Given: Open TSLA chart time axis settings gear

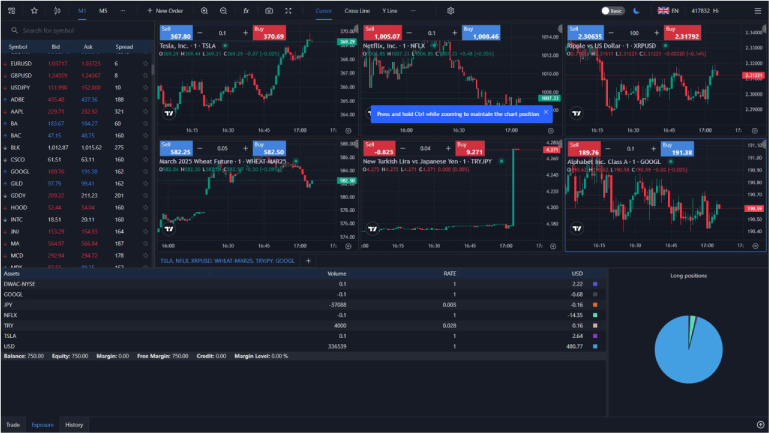Looking at the screenshot, I should pyautogui.click(x=348, y=131).
